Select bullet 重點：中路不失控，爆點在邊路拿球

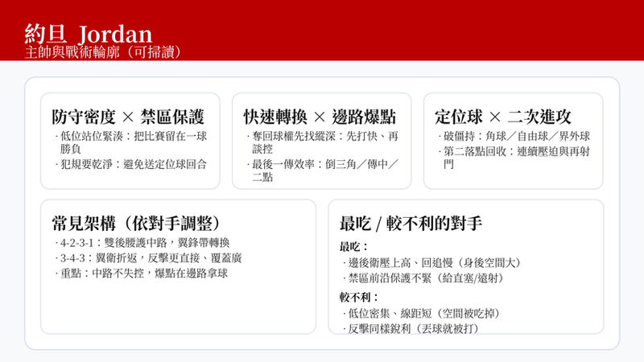click(142, 274)
